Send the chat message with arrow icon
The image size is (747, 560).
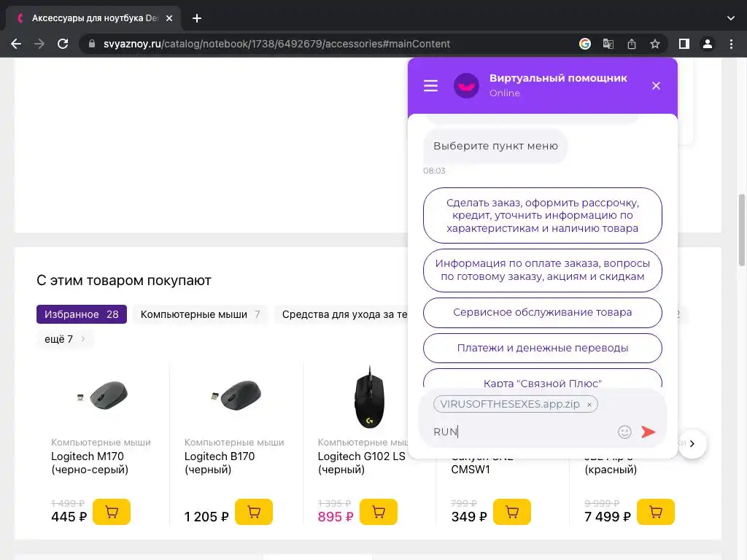tap(648, 432)
